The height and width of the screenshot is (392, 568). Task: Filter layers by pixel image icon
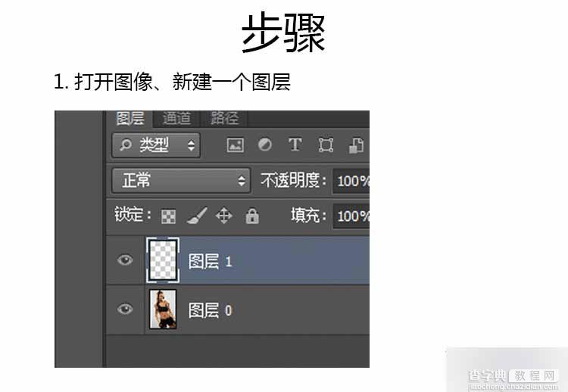point(235,145)
